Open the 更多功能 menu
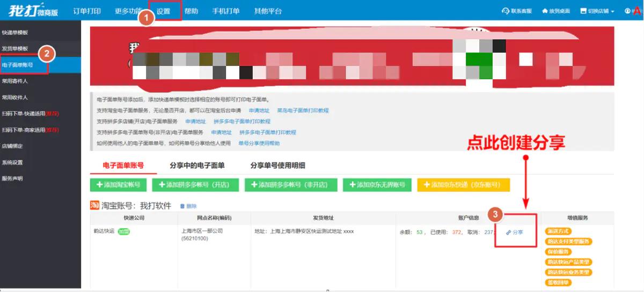Viewport: 644px width, 292px height. point(128,11)
